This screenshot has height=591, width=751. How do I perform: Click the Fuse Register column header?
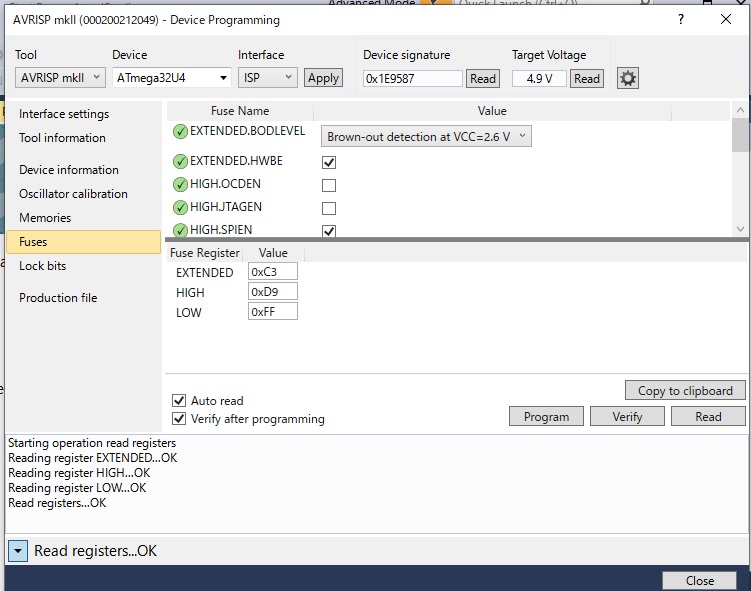click(205, 253)
